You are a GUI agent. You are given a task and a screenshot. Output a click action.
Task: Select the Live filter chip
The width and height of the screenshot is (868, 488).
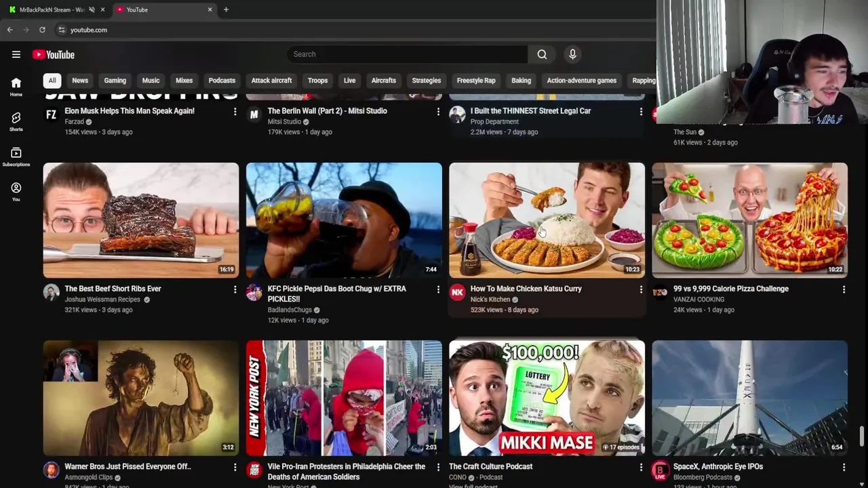(349, 81)
